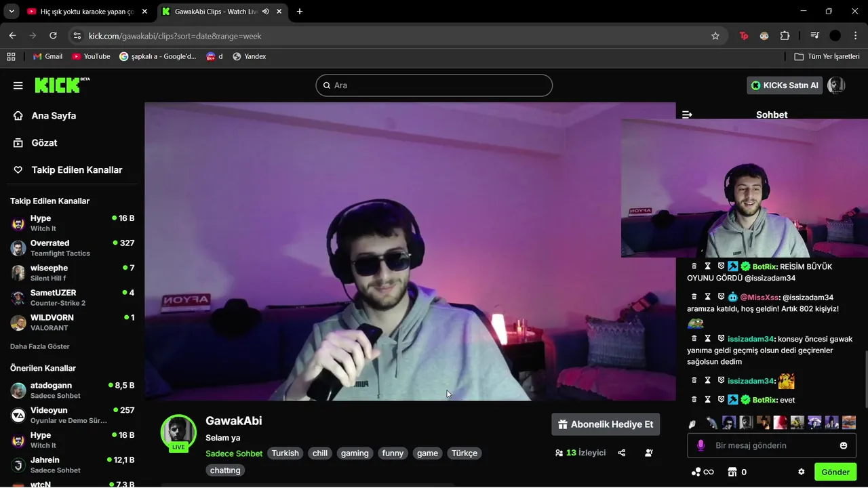Timeout icon on the MissXss message
Viewport: 868px width, 488px height.
[x=707, y=297]
